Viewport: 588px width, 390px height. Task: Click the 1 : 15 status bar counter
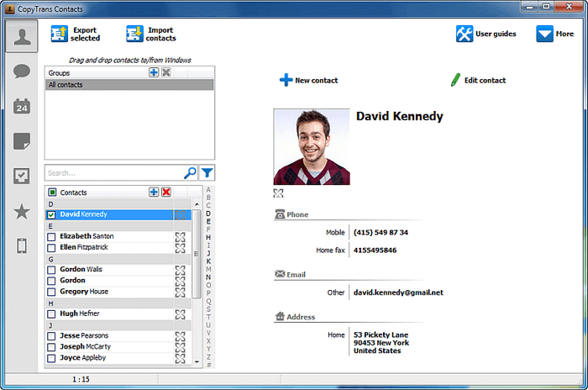[x=81, y=379]
